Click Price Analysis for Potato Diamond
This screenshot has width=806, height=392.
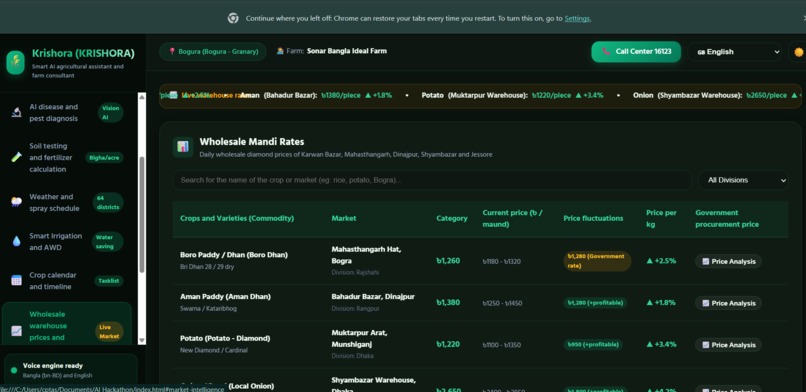[x=728, y=345]
